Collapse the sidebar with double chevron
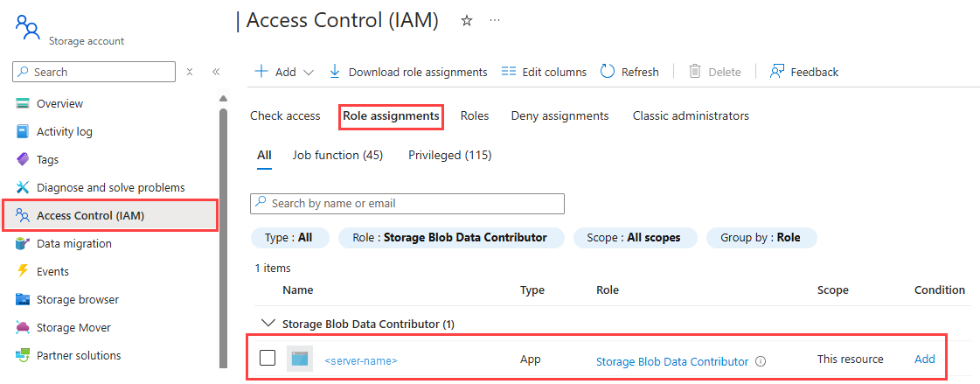980x384 pixels. pyautogui.click(x=216, y=72)
